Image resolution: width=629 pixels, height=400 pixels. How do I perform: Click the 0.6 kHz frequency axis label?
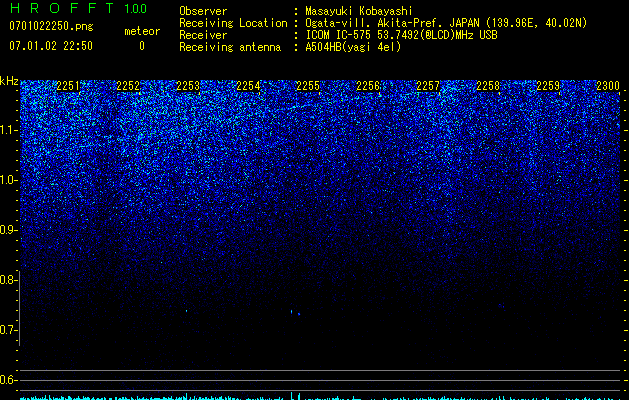pyautogui.click(x=8, y=380)
